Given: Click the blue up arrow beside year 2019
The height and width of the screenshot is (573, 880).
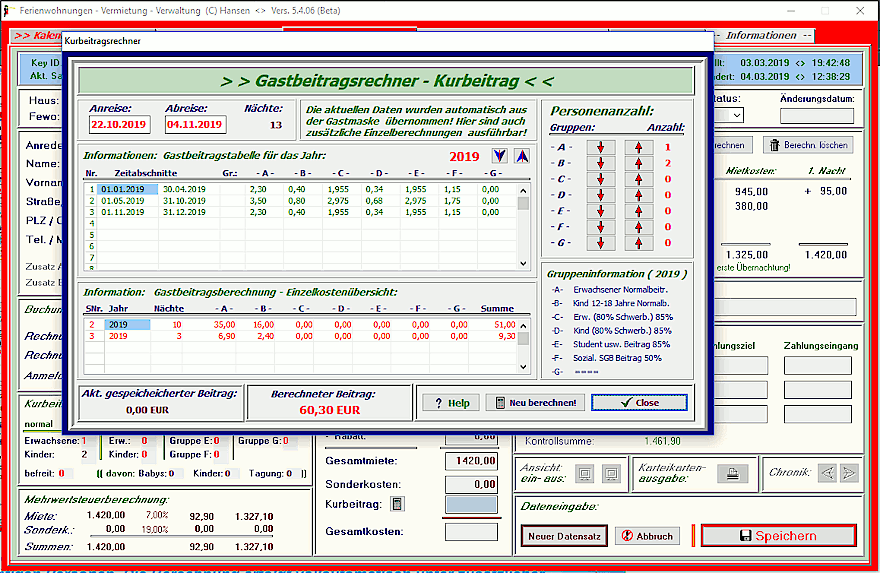Looking at the screenshot, I should (x=521, y=156).
